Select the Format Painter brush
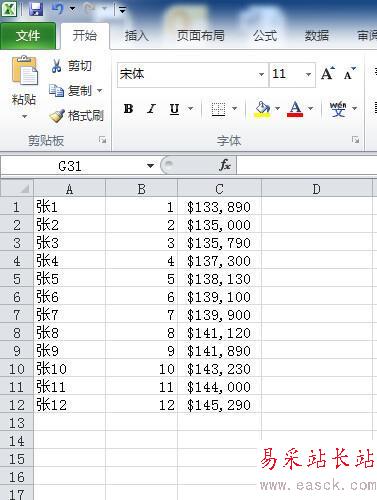The height and width of the screenshot is (500, 377). coord(57,116)
